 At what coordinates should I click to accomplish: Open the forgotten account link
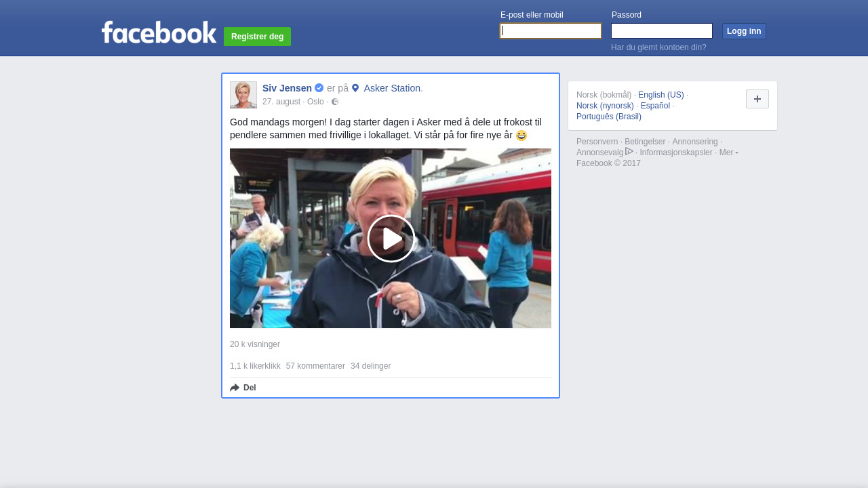(658, 47)
